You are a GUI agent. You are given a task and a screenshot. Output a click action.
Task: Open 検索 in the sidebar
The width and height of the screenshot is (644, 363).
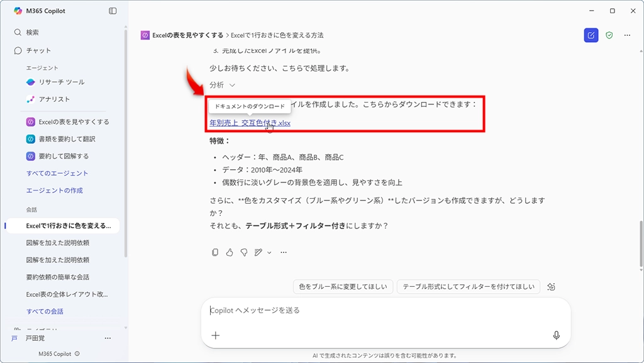click(x=32, y=33)
